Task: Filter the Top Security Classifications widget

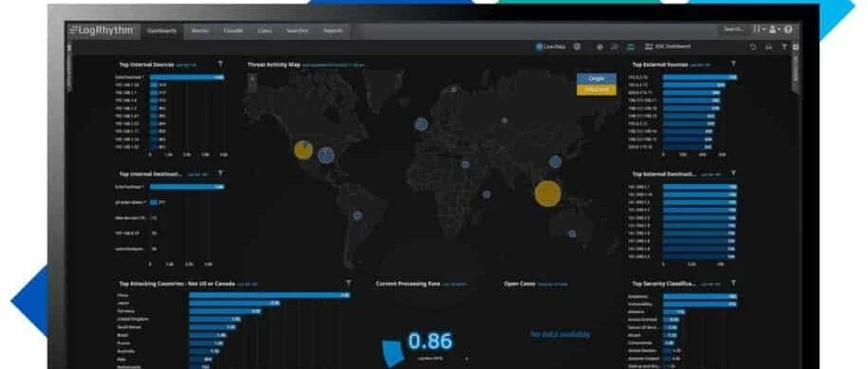Action: pos(733,283)
